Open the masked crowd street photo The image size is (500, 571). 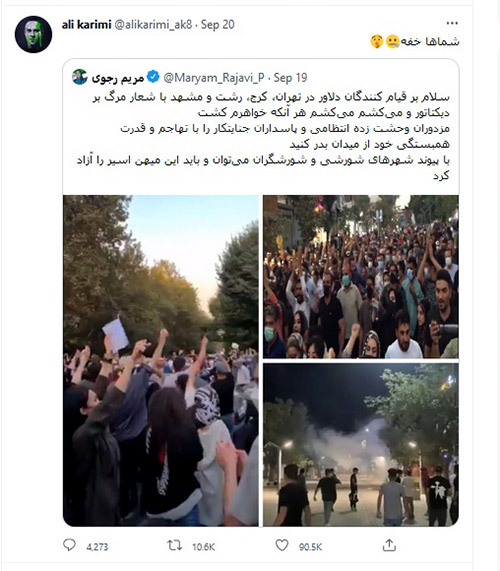coord(361,277)
